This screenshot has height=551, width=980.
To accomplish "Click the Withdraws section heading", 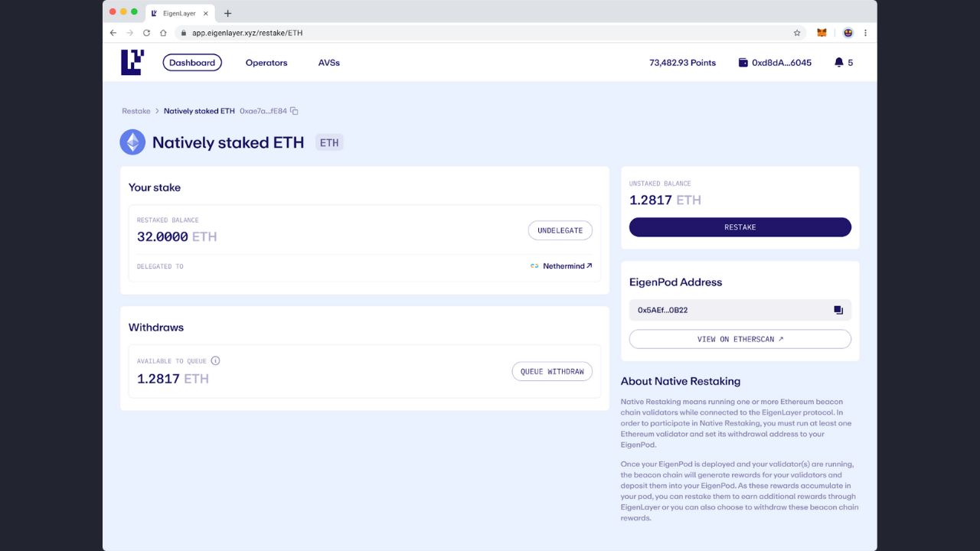I will tap(156, 328).
